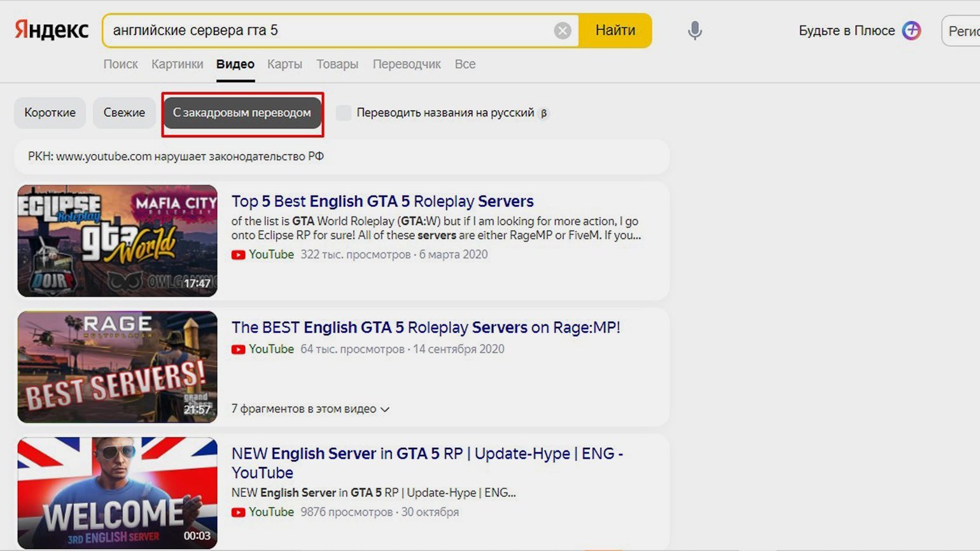Open the beta β badge next to translate option

click(x=543, y=113)
